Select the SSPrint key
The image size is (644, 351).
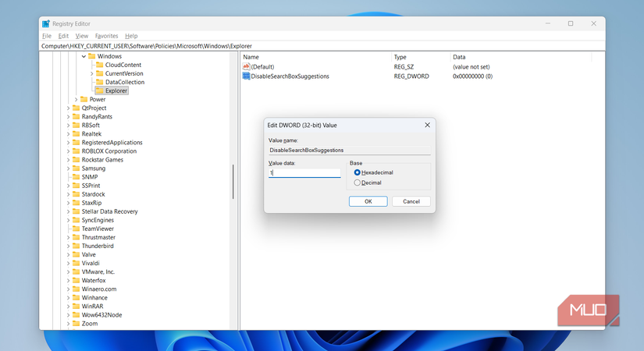[91, 186]
